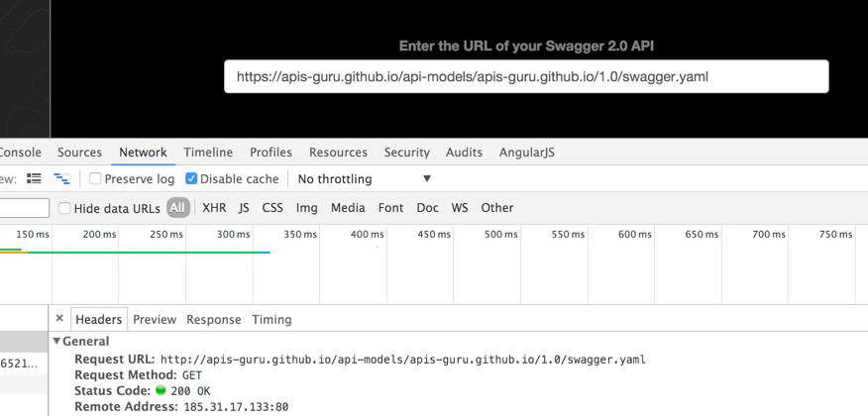Viewport: 868px width, 416px height.
Task: Select the All filter button
Action: point(177,208)
